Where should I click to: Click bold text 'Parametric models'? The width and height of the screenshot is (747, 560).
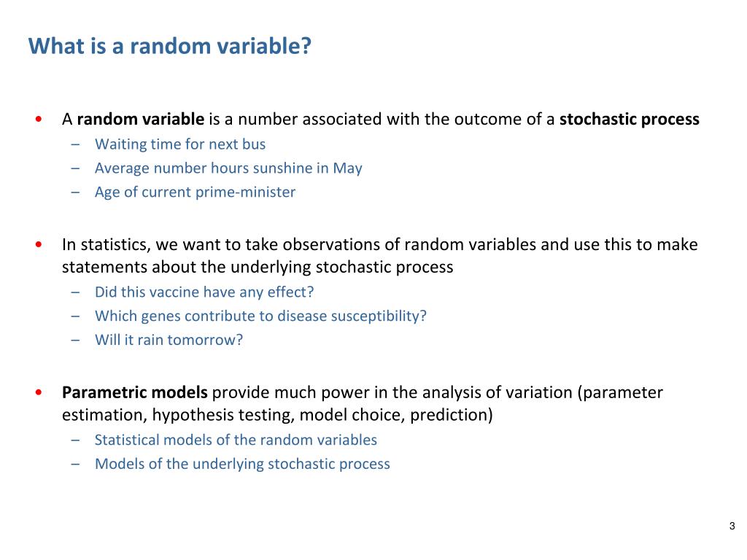pos(135,392)
